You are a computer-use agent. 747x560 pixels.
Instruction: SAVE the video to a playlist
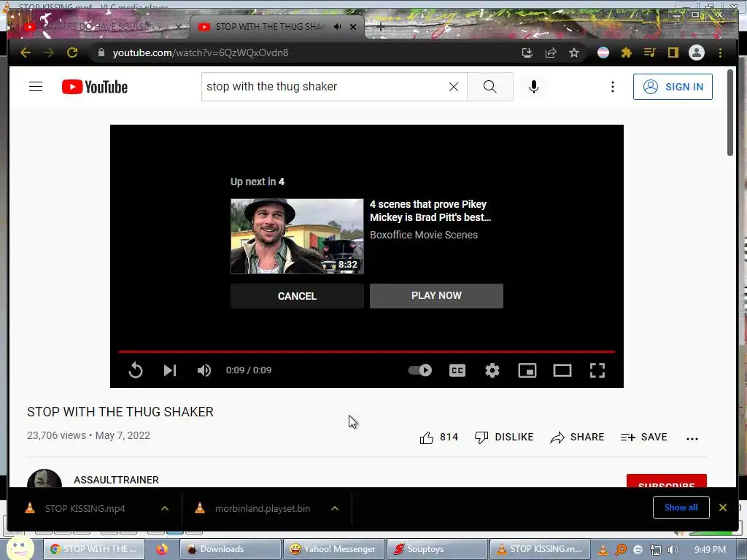point(643,437)
